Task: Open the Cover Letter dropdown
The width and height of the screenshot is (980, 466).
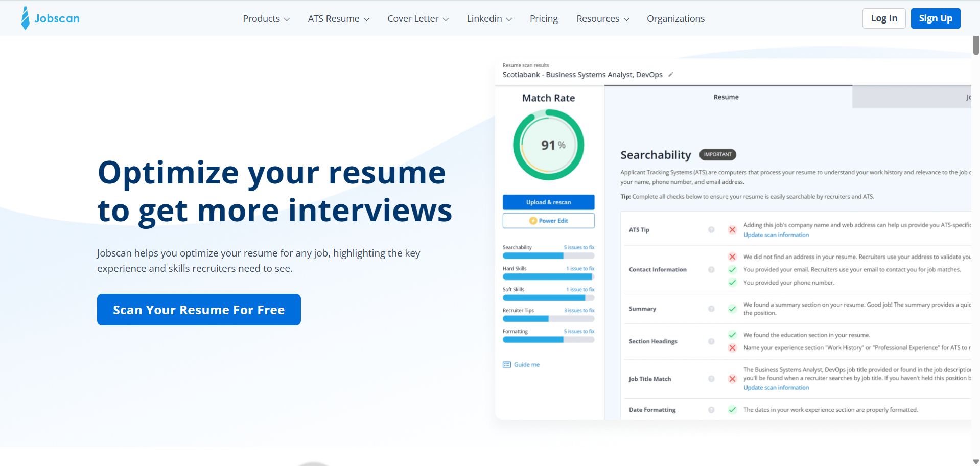Action: pyautogui.click(x=418, y=19)
